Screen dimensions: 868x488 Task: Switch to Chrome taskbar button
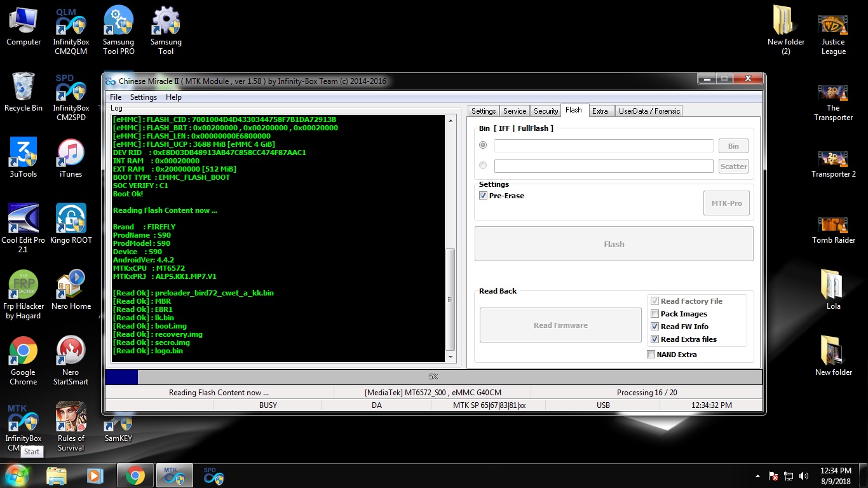(135, 475)
